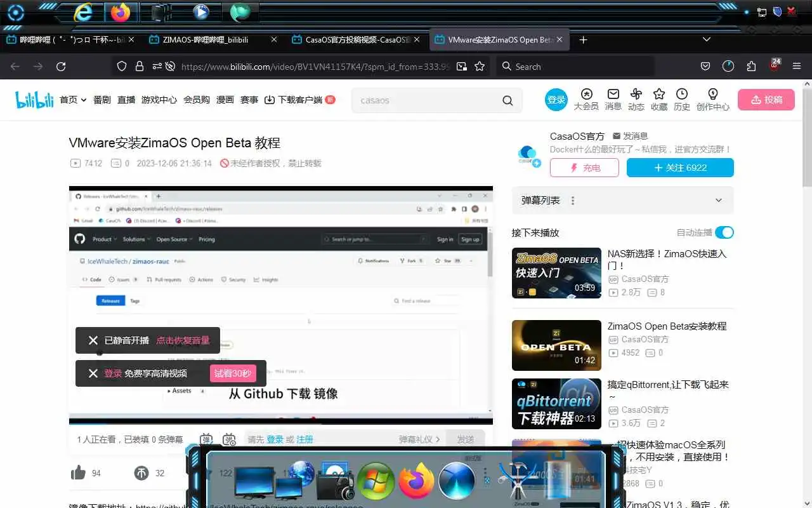Viewport: 812px width, 508px height.
Task: Go back using the browser back arrow
Action: (15, 67)
